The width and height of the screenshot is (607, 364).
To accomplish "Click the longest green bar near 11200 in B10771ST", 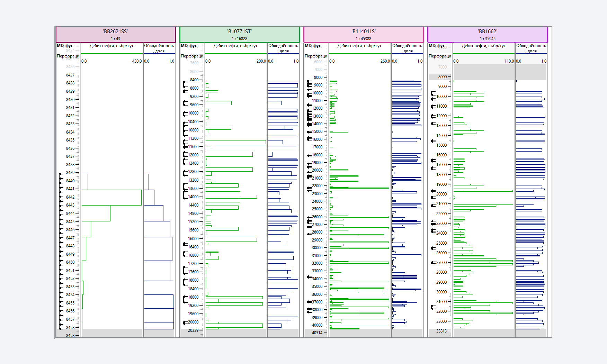I will click(x=235, y=142).
